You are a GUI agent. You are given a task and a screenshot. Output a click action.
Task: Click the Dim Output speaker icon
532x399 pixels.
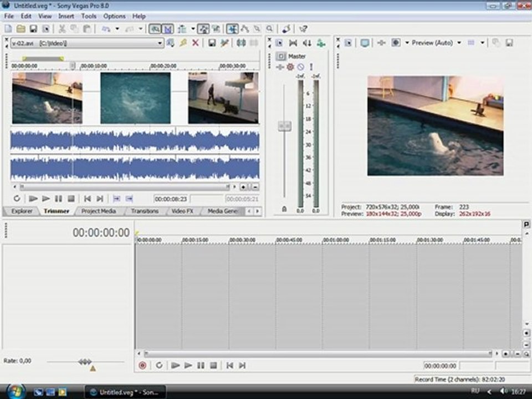307,43
